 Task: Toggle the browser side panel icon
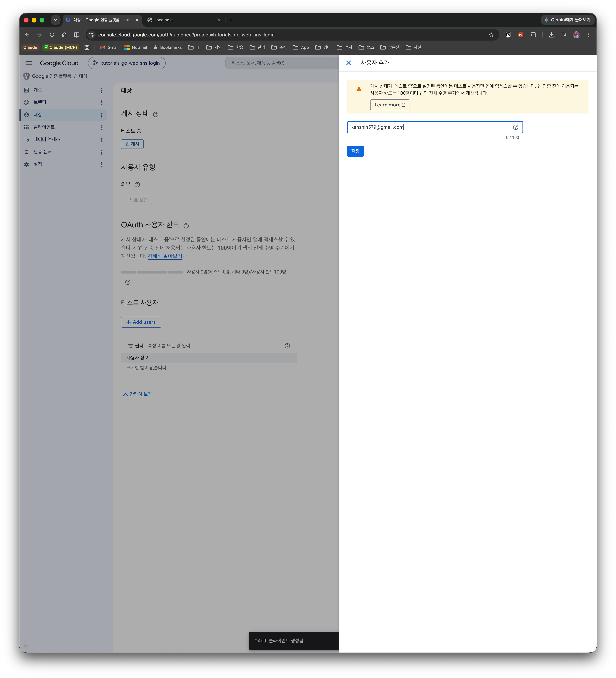[77, 35]
